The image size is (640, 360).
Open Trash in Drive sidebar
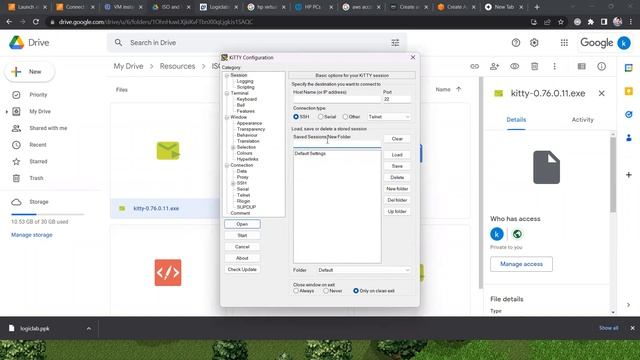[x=36, y=178]
